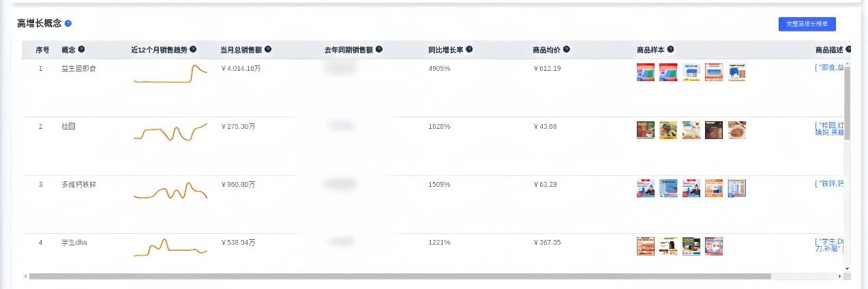
Task: Click help icon next to 概念 column header
Action: tap(82, 49)
